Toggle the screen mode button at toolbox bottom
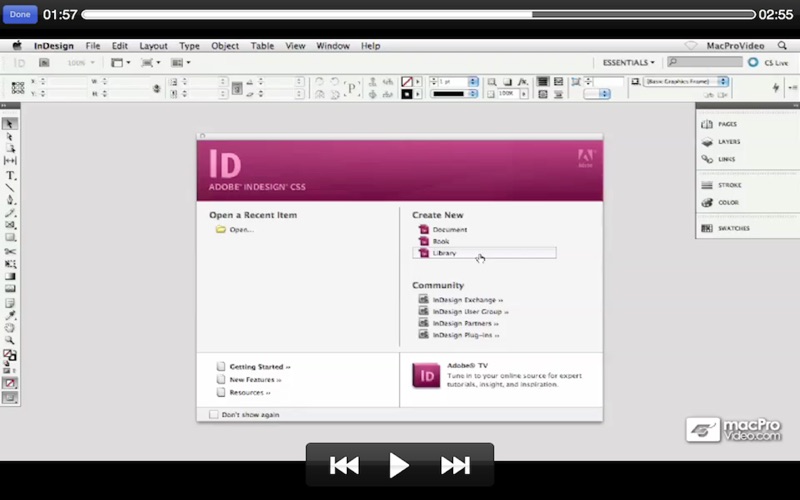The height and width of the screenshot is (500, 800). click(x=10, y=397)
